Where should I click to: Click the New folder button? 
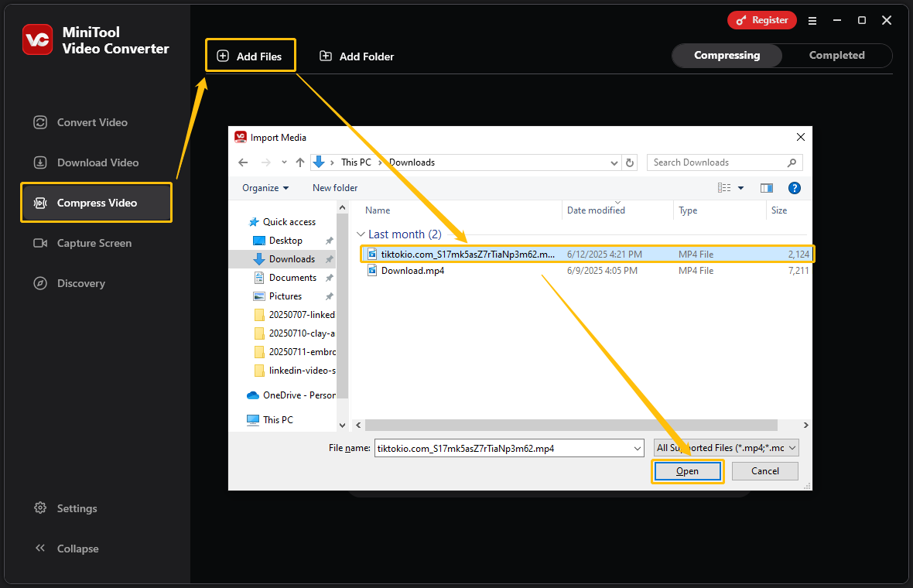pos(335,187)
